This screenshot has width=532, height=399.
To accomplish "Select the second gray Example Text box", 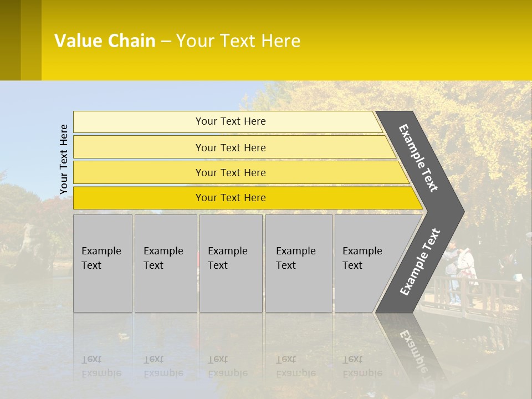I will (166, 263).
